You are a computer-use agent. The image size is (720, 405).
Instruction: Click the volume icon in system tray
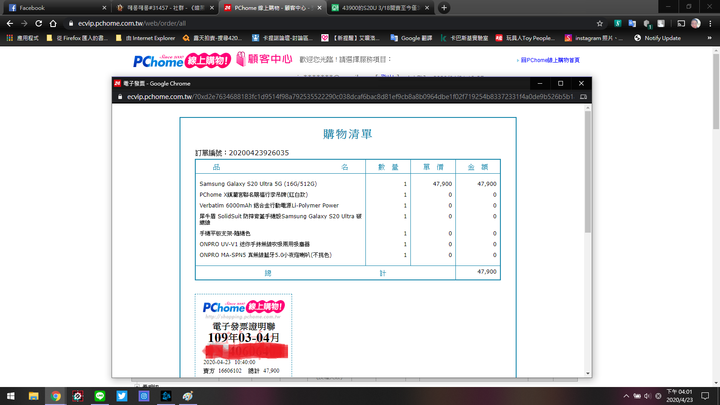click(647, 396)
